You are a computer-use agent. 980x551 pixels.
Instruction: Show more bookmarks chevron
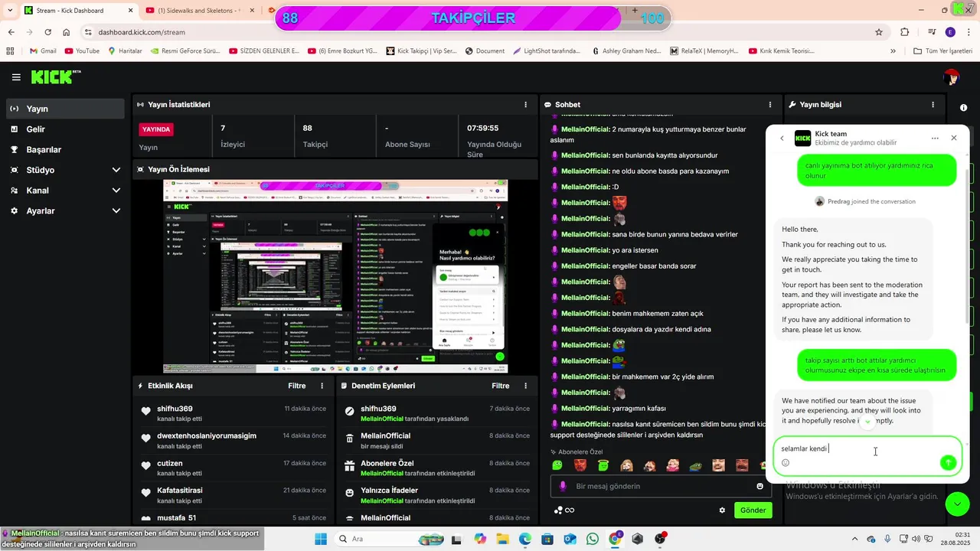[893, 51]
